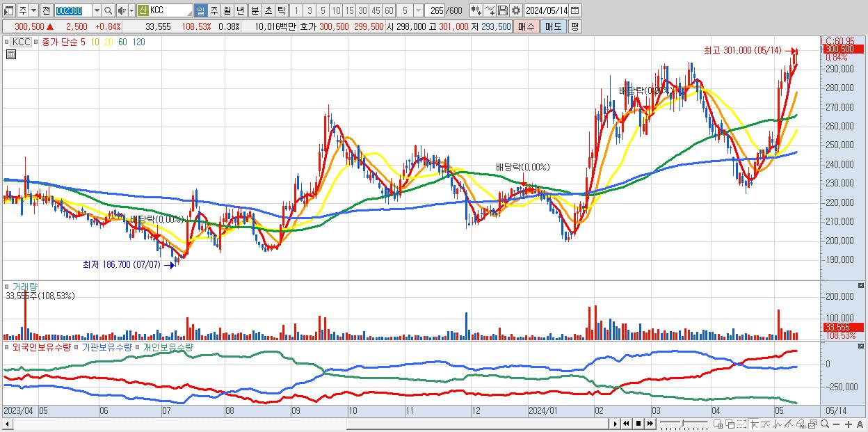The image size is (868, 432).
Task: Click the 외국인보유수량 legend label
Action: click(41, 346)
